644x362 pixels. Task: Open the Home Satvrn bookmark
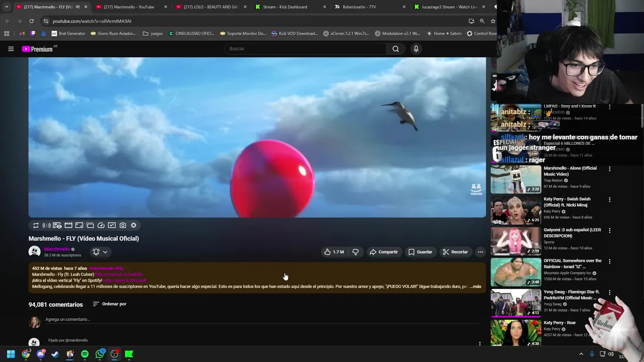pos(444,34)
